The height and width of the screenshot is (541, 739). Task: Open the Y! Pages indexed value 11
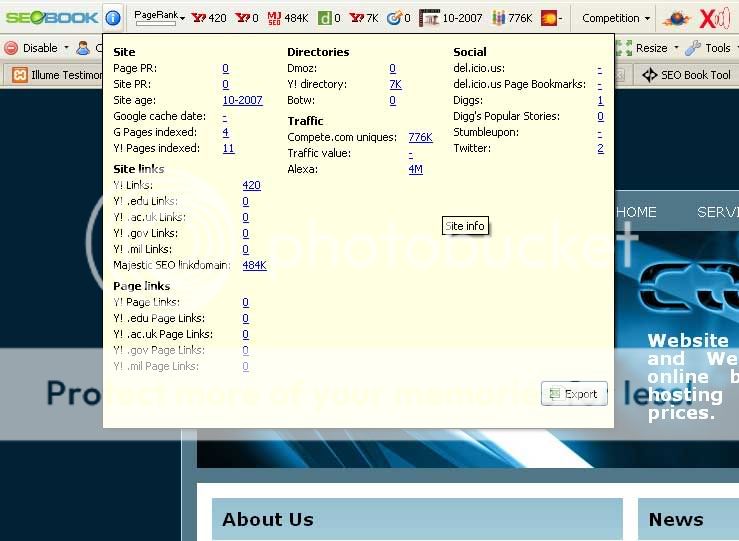[228, 148]
